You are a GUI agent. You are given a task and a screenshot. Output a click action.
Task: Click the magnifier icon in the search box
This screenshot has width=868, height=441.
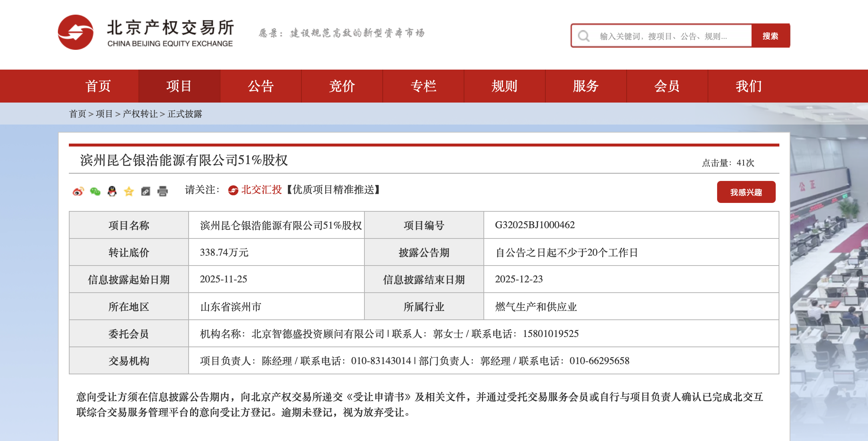click(x=583, y=36)
